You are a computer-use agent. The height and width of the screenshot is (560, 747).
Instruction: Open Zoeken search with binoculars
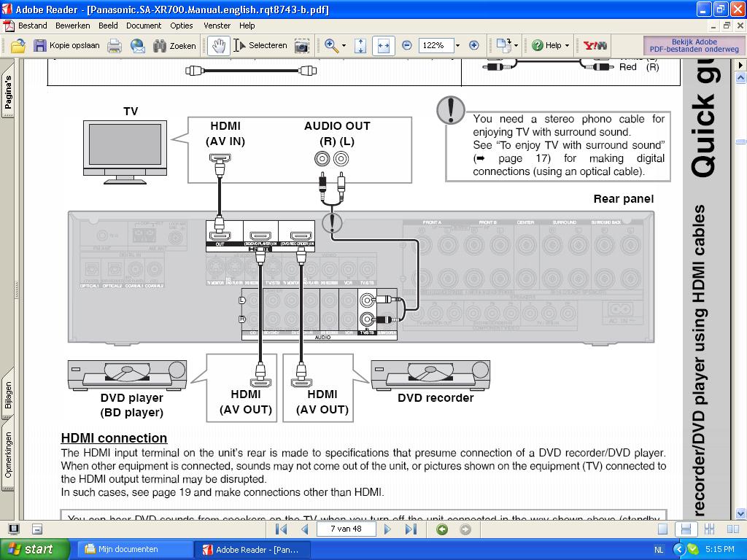(174, 46)
